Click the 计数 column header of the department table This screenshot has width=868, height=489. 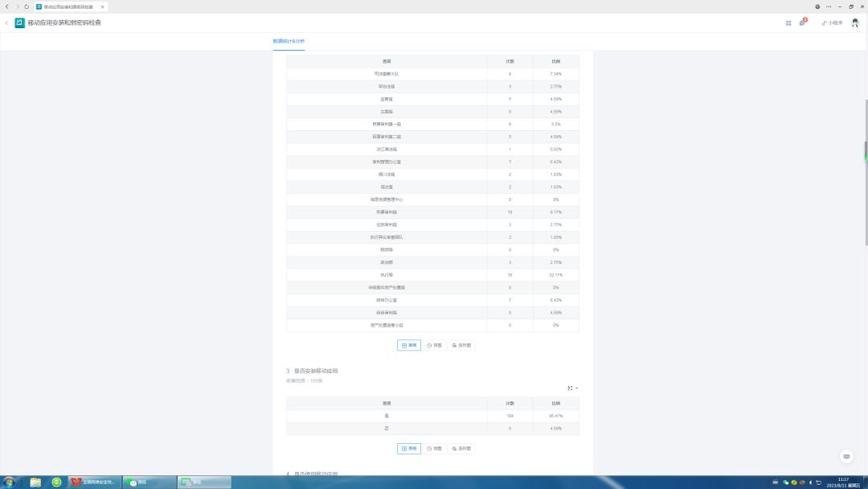(510, 61)
